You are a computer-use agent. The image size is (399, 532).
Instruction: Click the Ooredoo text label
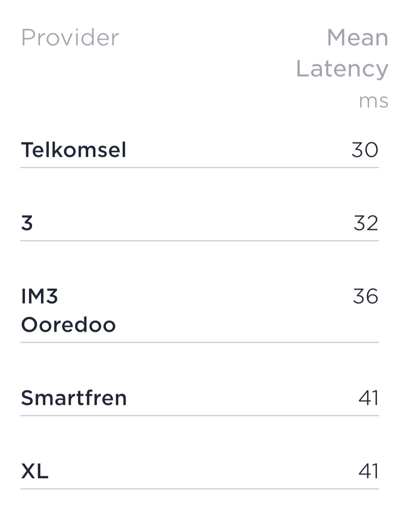[68, 325]
